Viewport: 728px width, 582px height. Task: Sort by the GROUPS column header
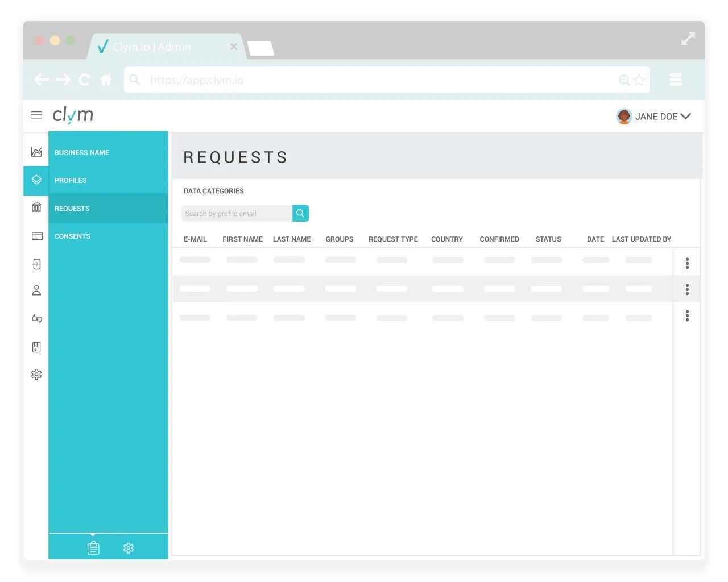point(340,239)
